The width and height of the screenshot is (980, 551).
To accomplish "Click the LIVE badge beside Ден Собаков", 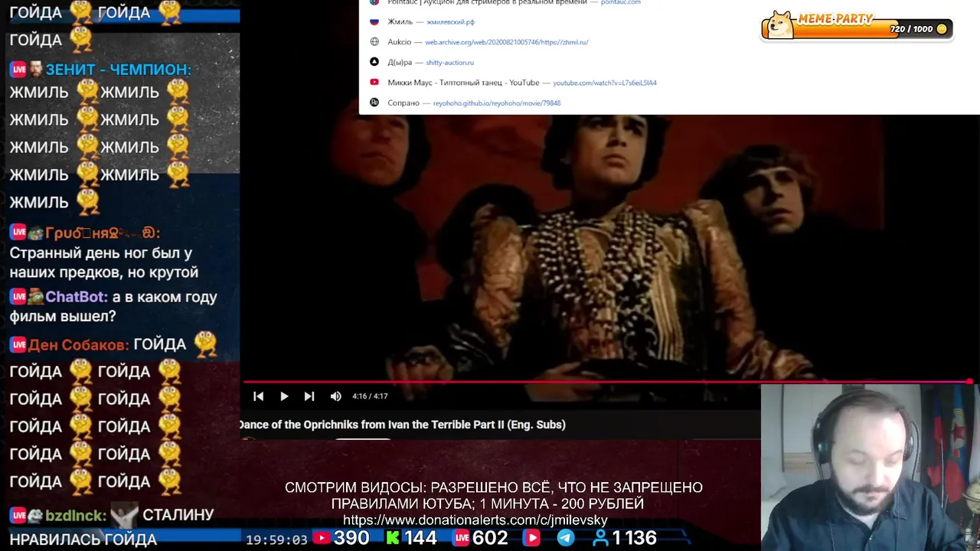I will (18, 345).
